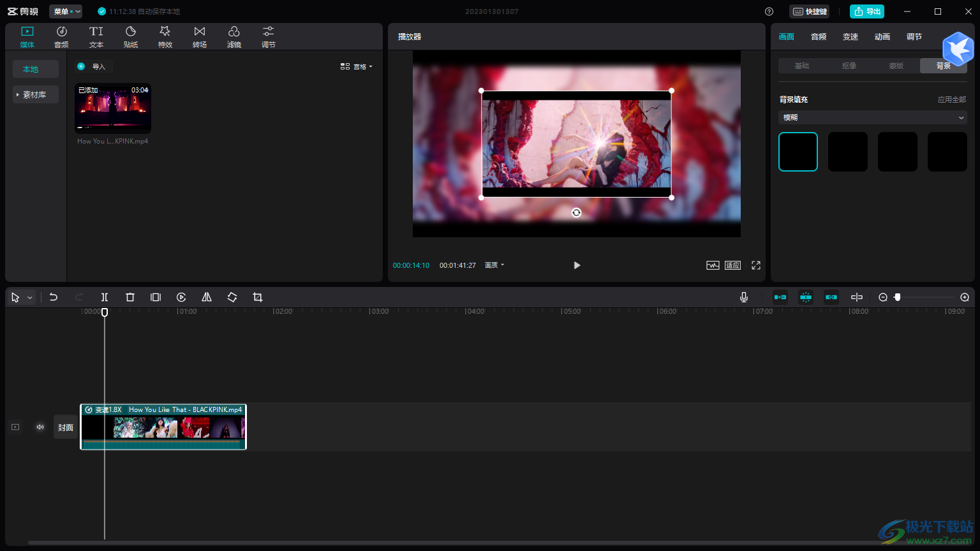
Task: Select the crop tool
Action: click(258, 297)
